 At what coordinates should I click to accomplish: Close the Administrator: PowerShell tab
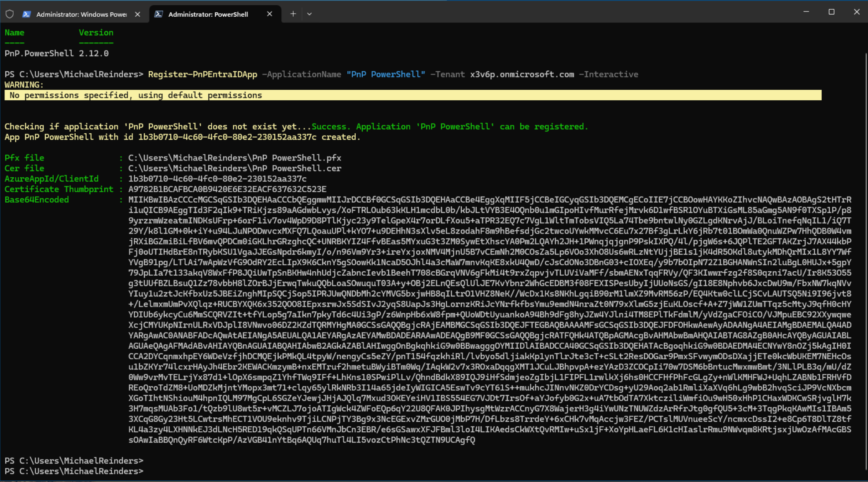coord(269,14)
